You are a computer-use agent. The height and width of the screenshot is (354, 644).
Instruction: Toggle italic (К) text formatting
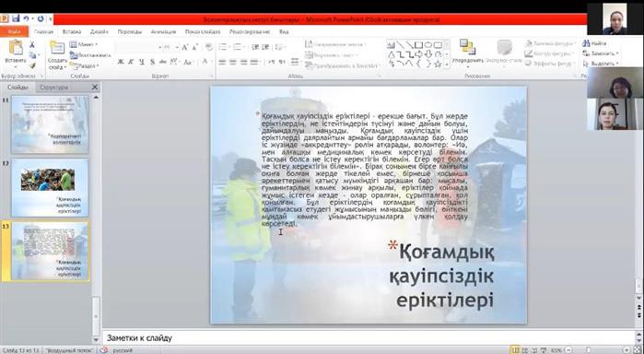point(131,62)
